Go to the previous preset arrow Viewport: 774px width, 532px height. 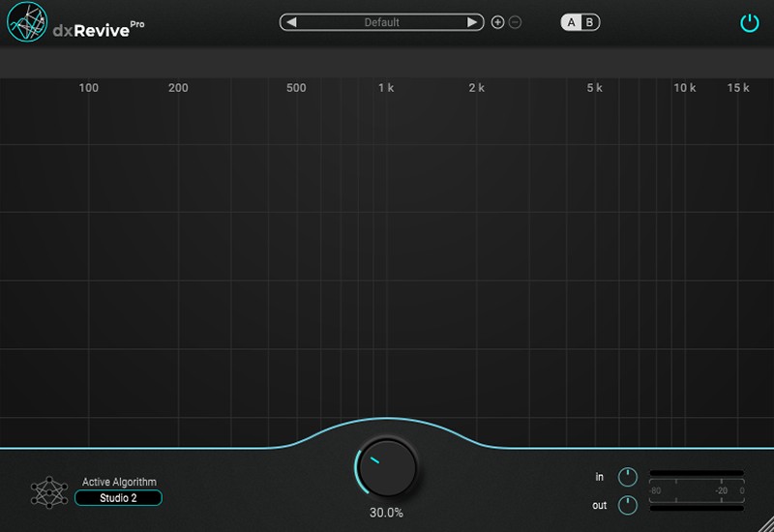tap(291, 22)
